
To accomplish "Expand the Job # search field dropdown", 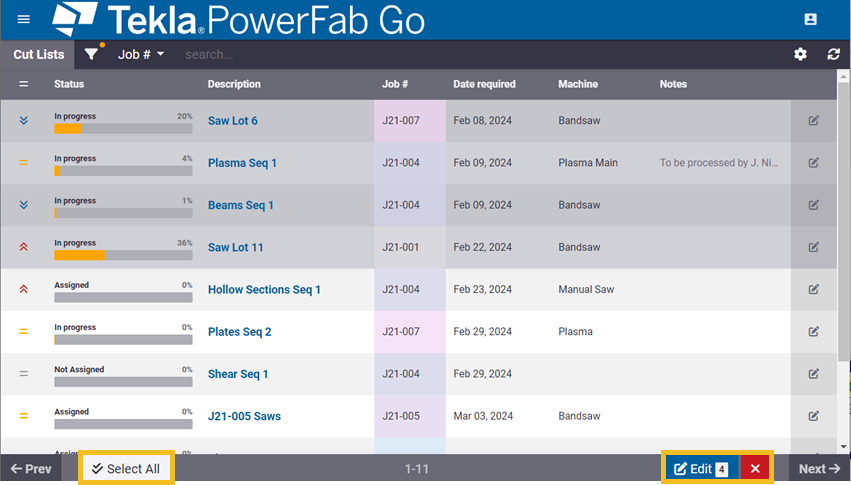I will coord(141,54).
